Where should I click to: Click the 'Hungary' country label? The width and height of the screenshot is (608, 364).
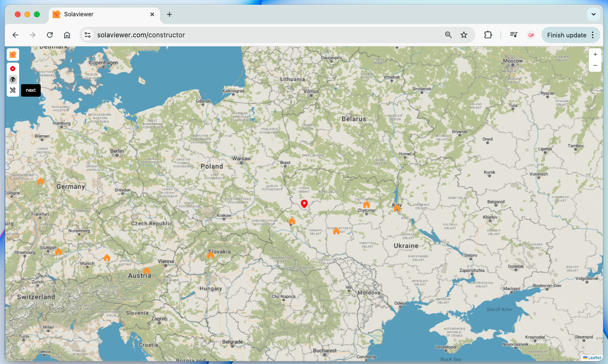[211, 288]
